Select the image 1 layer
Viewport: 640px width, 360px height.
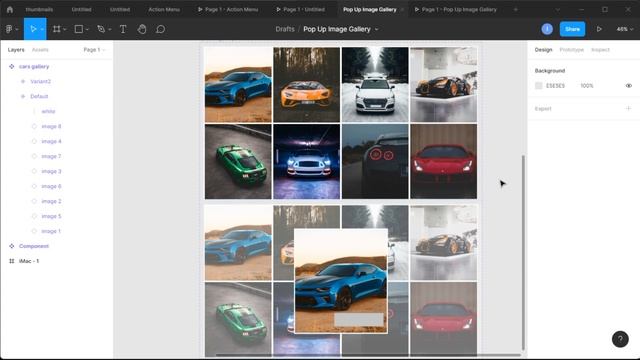tap(51, 231)
